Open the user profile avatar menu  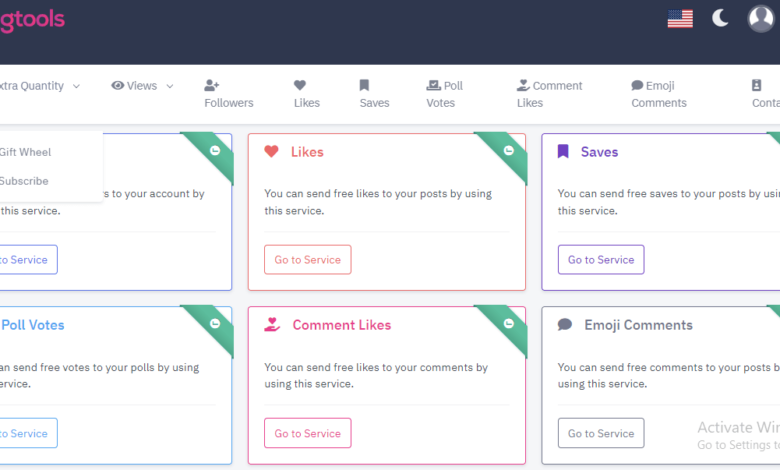pyautogui.click(x=761, y=19)
